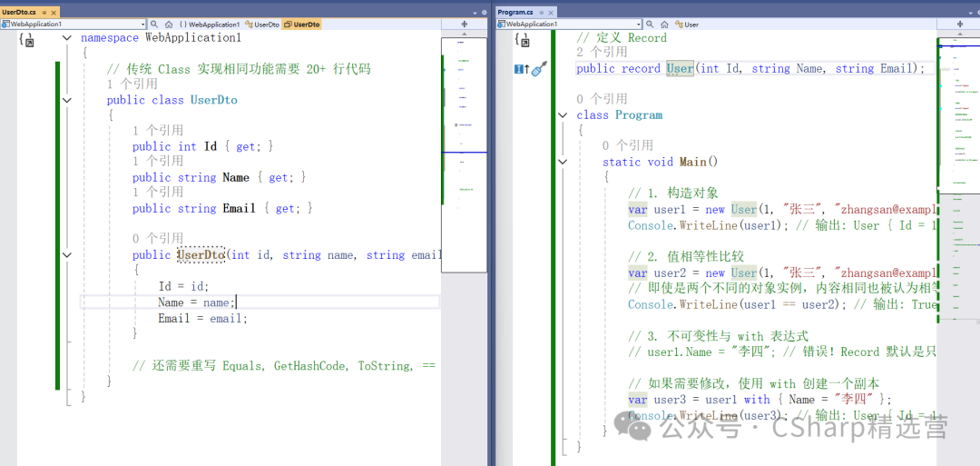Click the WebApplication1 namespace breadcrumb
980x466 pixels.
(210, 25)
